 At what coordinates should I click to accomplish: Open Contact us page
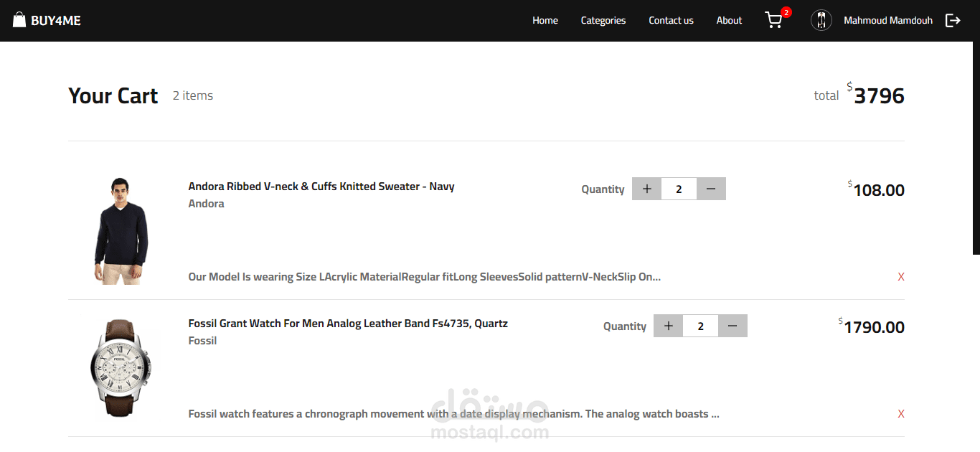[671, 20]
